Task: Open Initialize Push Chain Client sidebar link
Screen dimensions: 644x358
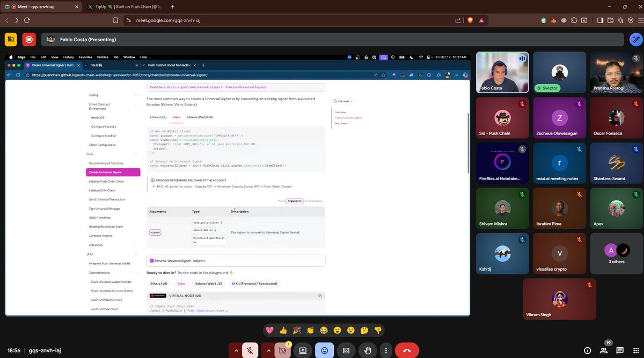Action: (106, 181)
